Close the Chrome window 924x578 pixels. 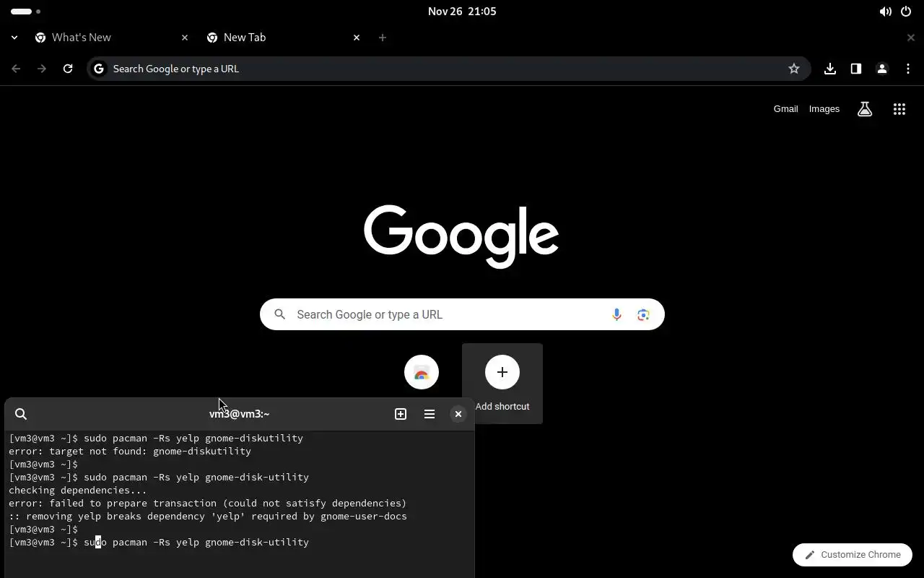coord(911,38)
